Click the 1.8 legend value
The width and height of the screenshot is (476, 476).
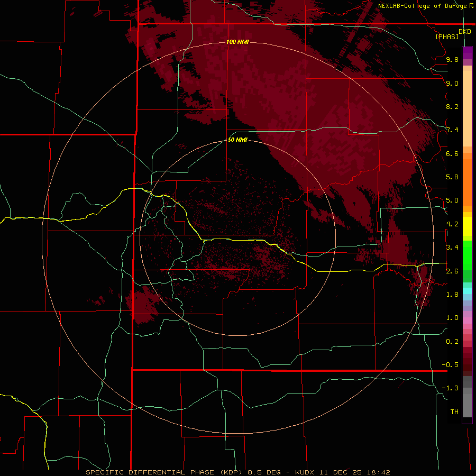(452, 295)
